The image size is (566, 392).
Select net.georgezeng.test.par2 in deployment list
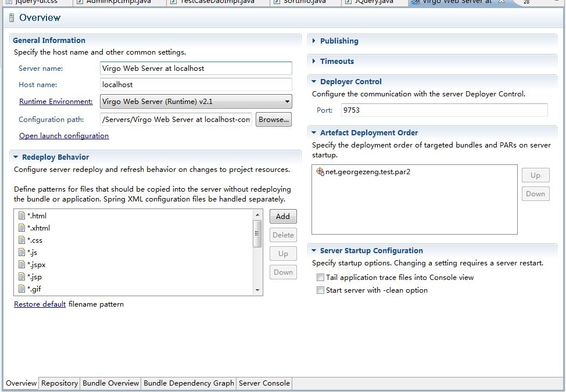367,172
